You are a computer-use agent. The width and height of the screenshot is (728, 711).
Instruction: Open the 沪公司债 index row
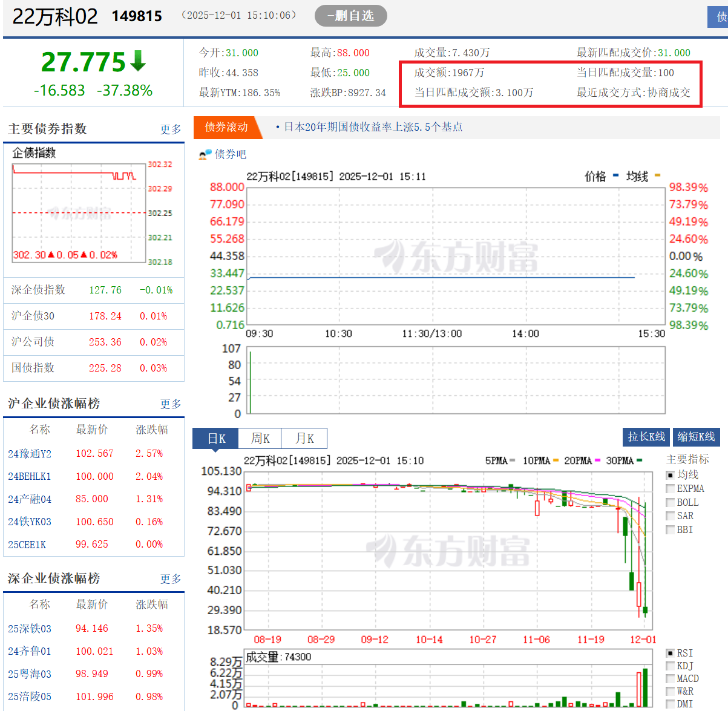pyautogui.click(x=94, y=342)
